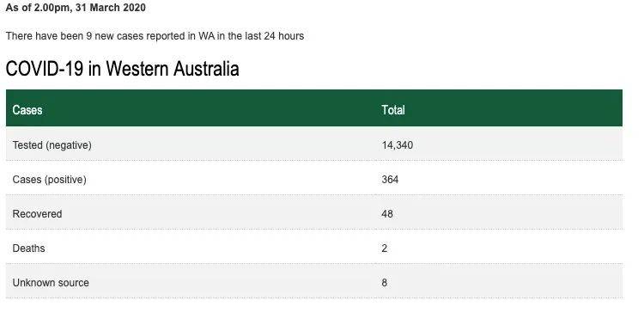Click the unknown source value 8
The image size is (644, 313).
coord(385,283)
